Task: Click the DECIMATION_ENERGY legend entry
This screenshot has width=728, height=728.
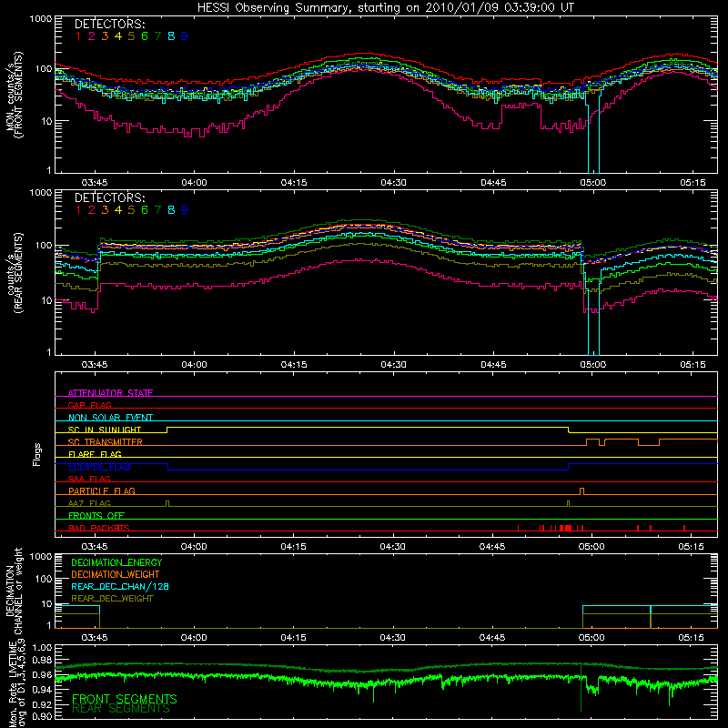Action: click(116, 562)
